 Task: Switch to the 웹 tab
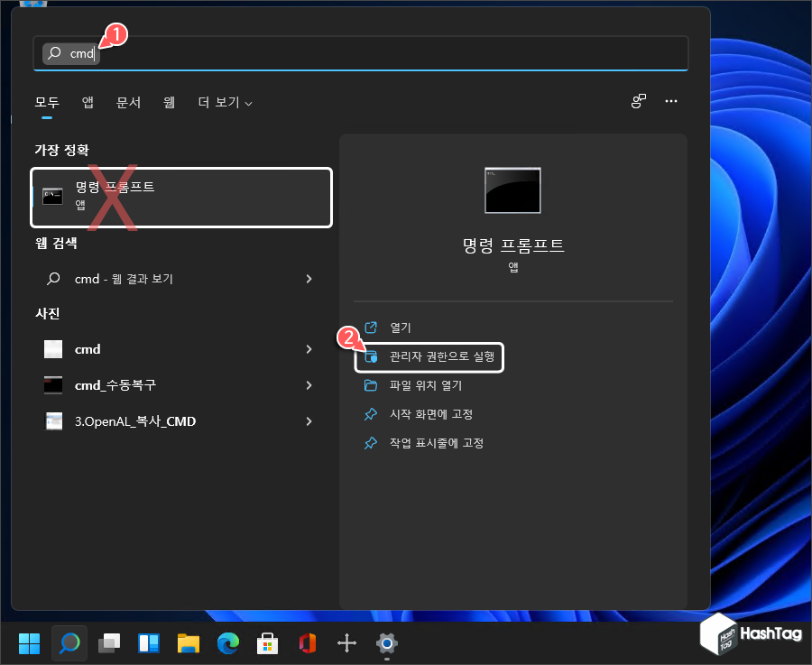point(169,102)
